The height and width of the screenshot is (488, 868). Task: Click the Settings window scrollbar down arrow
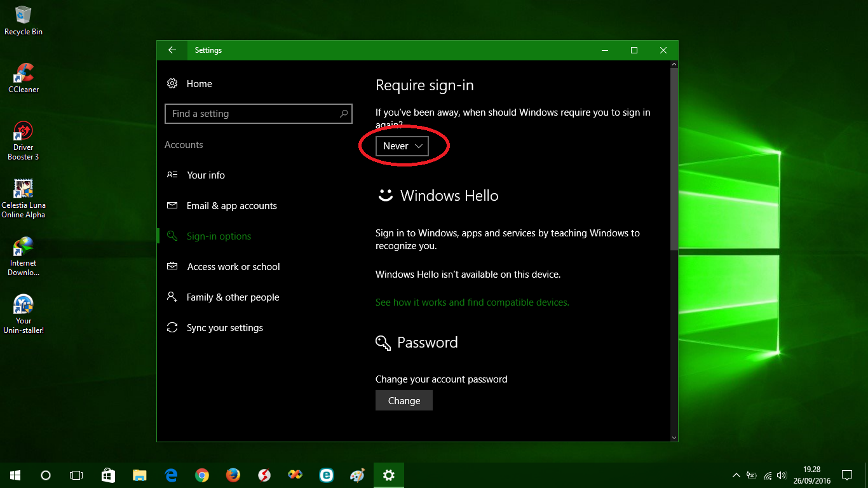(674, 437)
